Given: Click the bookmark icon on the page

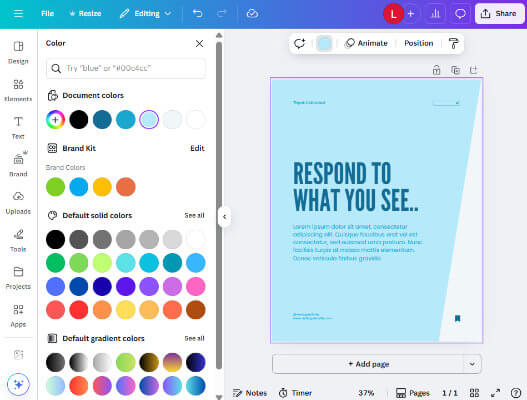Looking at the screenshot, I should 457,318.
